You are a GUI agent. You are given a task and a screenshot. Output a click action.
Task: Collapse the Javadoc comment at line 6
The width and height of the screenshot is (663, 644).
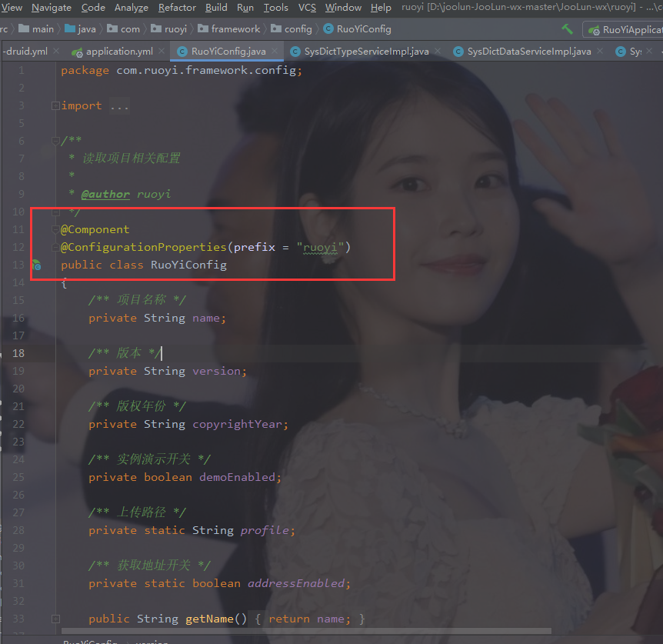[55, 141]
